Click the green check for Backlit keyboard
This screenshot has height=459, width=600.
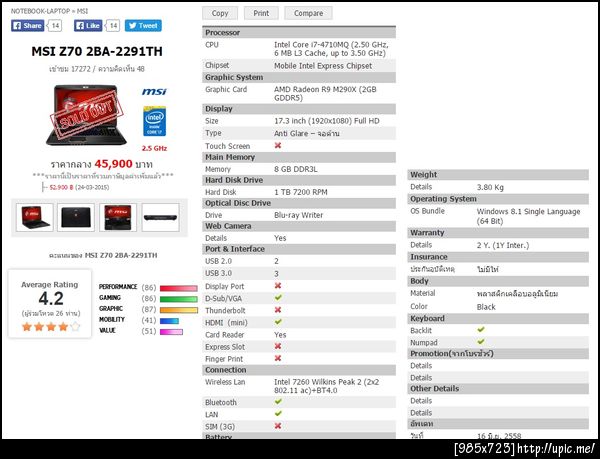point(481,329)
